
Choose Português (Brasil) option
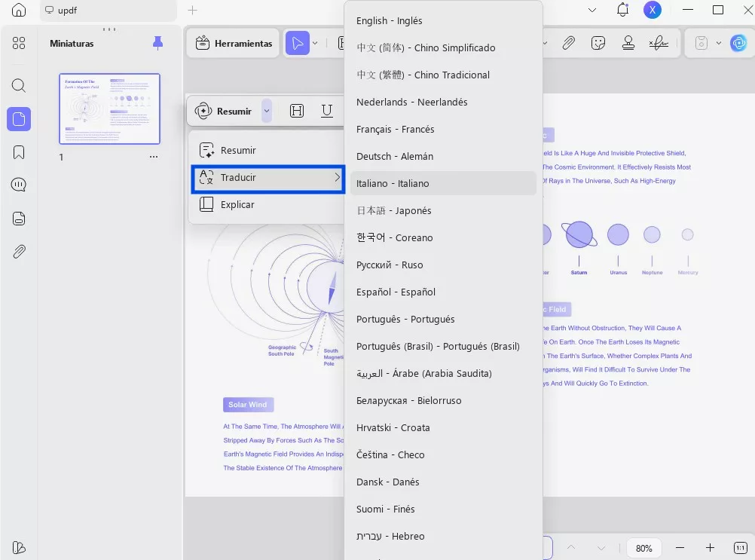[443, 346]
